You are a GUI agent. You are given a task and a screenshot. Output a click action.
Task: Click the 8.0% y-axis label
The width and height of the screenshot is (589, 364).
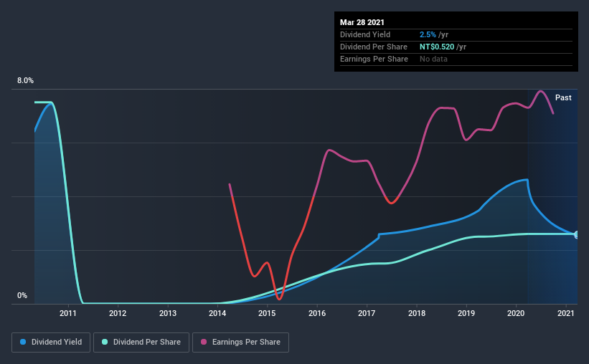tap(25, 80)
